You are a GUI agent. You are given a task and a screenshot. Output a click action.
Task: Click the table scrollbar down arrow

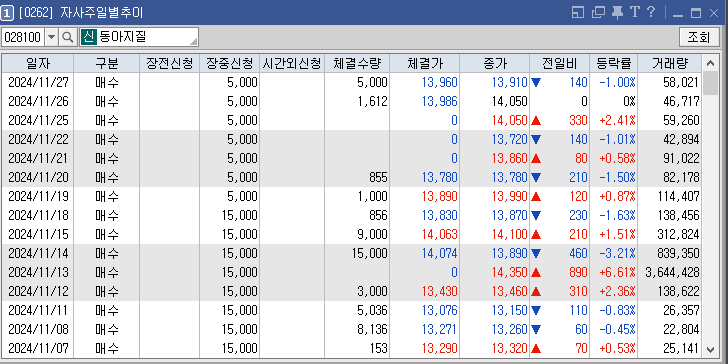coord(710,350)
